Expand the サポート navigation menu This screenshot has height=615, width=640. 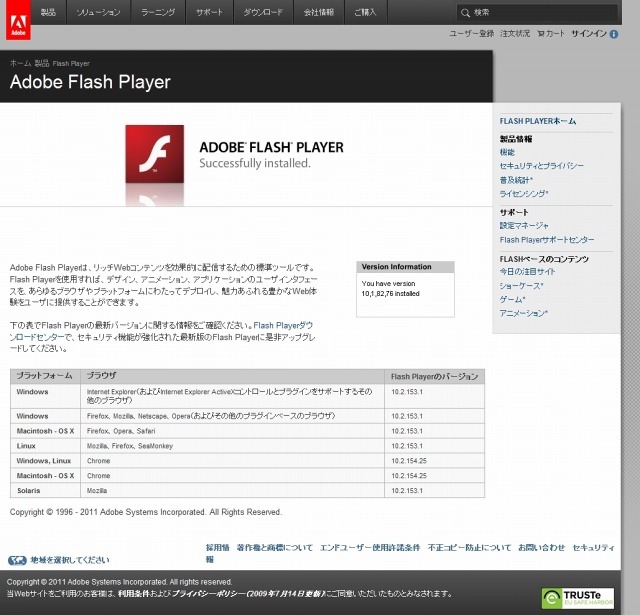tap(209, 13)
